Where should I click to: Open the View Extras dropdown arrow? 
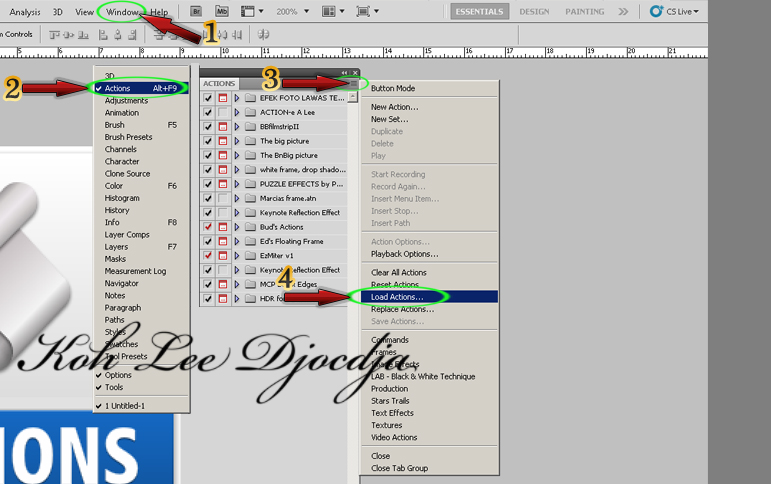(261, 11)
